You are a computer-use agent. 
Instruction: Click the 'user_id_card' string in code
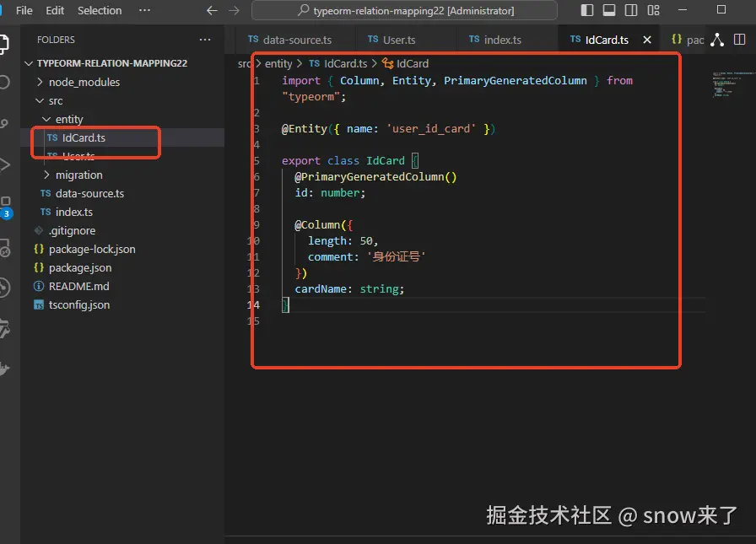point(431,129)
